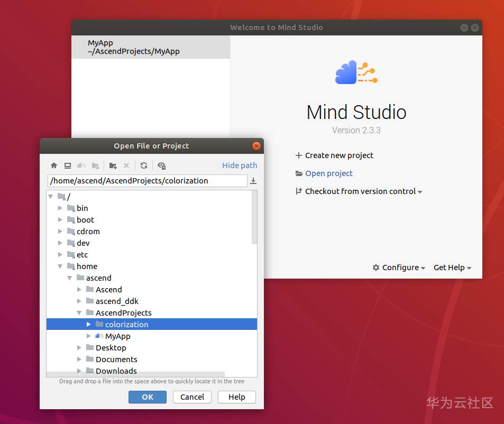Minimize the Welcome to Mind Studio window
This screenshot has width=504, height=424.
[464, 27]
